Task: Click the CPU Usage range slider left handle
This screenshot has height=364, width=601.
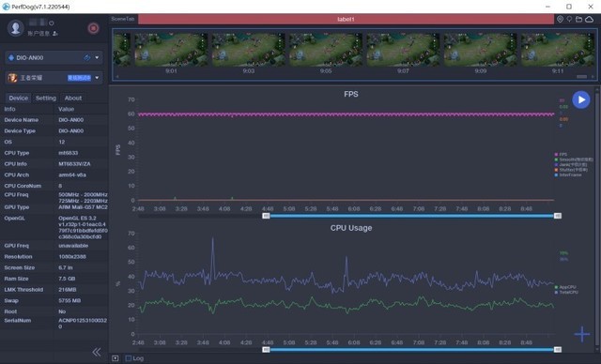Action: pos(266,349)
